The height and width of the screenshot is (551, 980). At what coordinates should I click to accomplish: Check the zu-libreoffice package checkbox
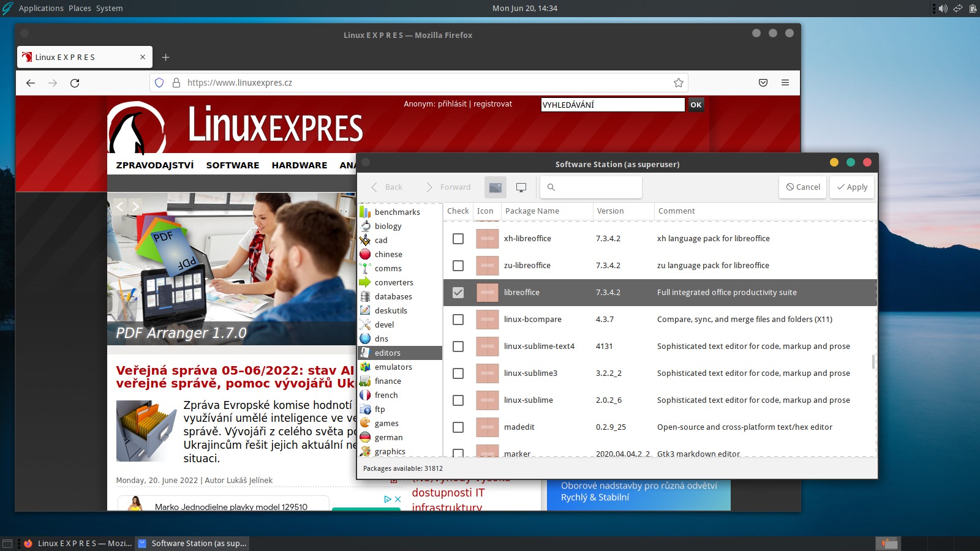click(x=458, y=266)
